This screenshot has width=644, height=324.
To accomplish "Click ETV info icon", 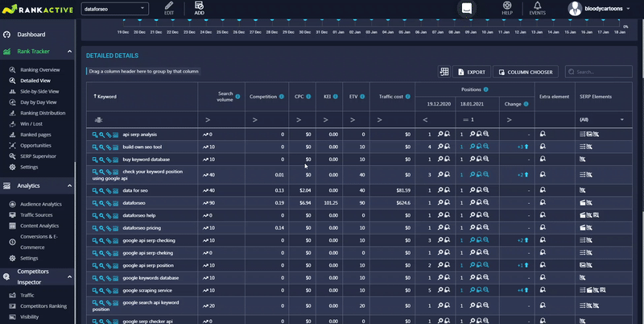I will click(x=362, y=97).
